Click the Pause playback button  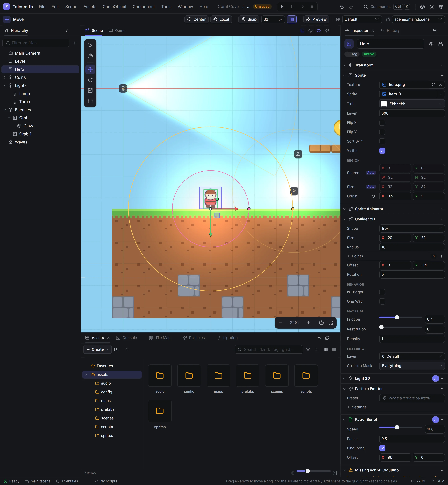[292, 7]
